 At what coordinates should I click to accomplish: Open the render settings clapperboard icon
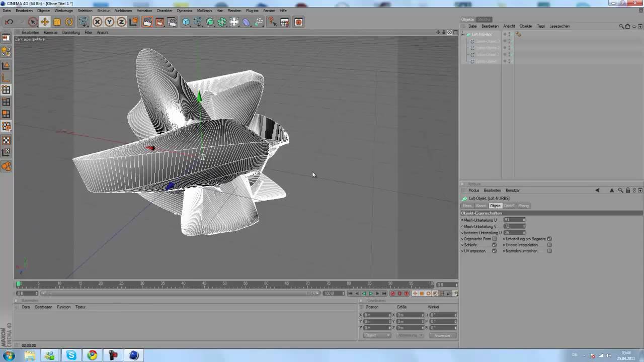[172, 22]
